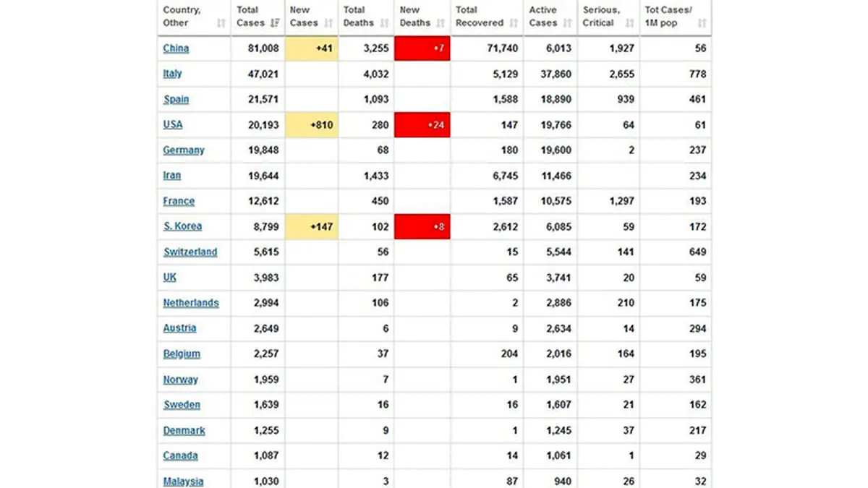Sort by New Deaths column icon
The width and height of the screenshot is (868, 488).
tap(441, 23)
